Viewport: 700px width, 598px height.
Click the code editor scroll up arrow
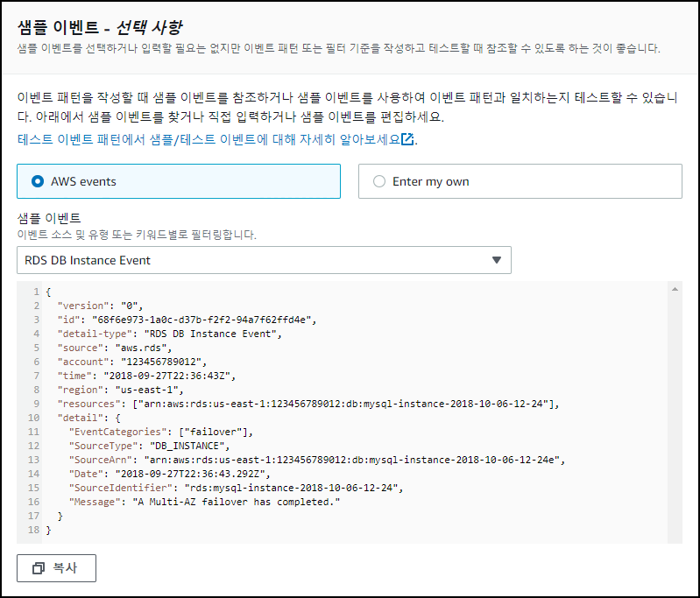675,289
